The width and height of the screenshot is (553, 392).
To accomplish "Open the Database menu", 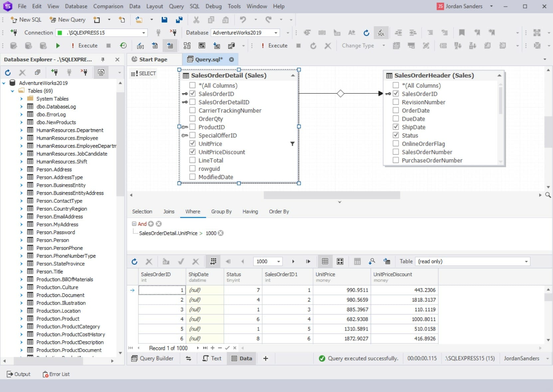I will click(x=76, y=6).
